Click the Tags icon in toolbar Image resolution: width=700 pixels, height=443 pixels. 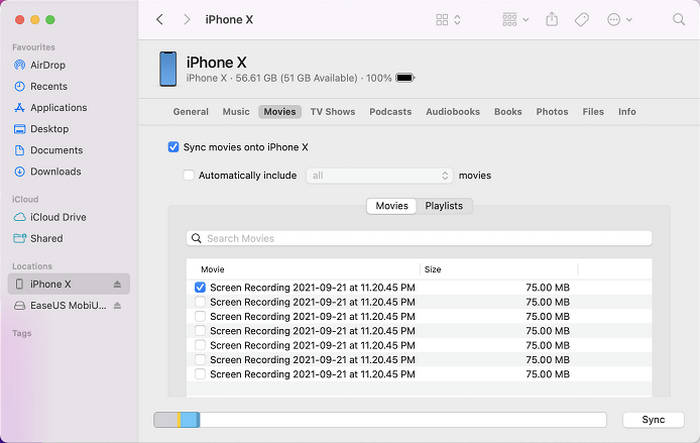point(581,20)
